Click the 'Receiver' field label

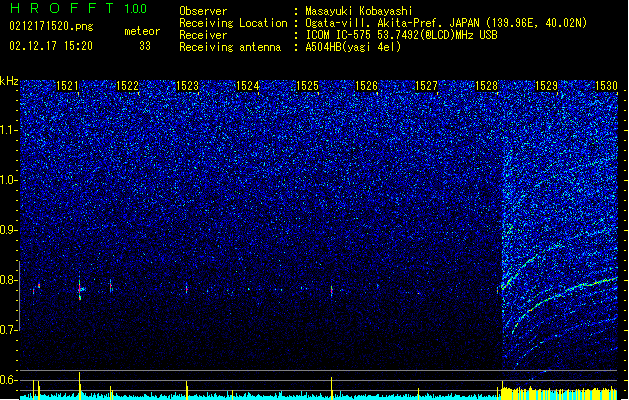point(203,35)
